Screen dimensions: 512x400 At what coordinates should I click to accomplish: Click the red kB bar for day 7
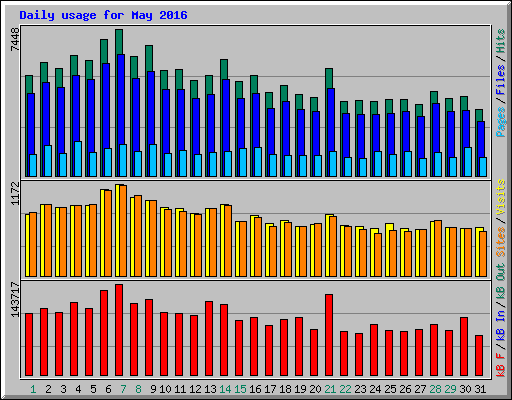[x=119, y=330]
